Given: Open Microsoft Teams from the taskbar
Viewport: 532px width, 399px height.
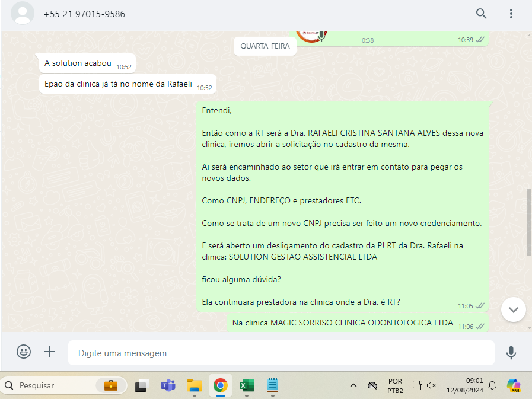Looking at the screenshot, I should pyautogui.click(x=168, y=385).
